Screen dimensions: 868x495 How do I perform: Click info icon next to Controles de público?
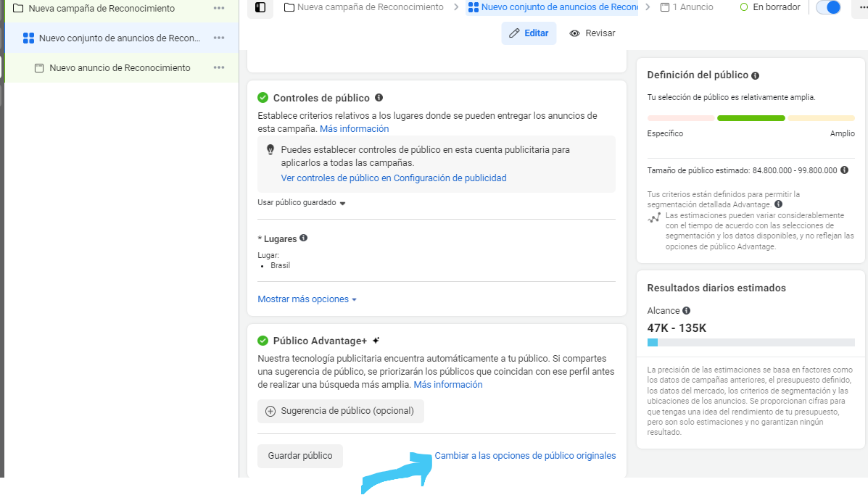click(379, 98)
